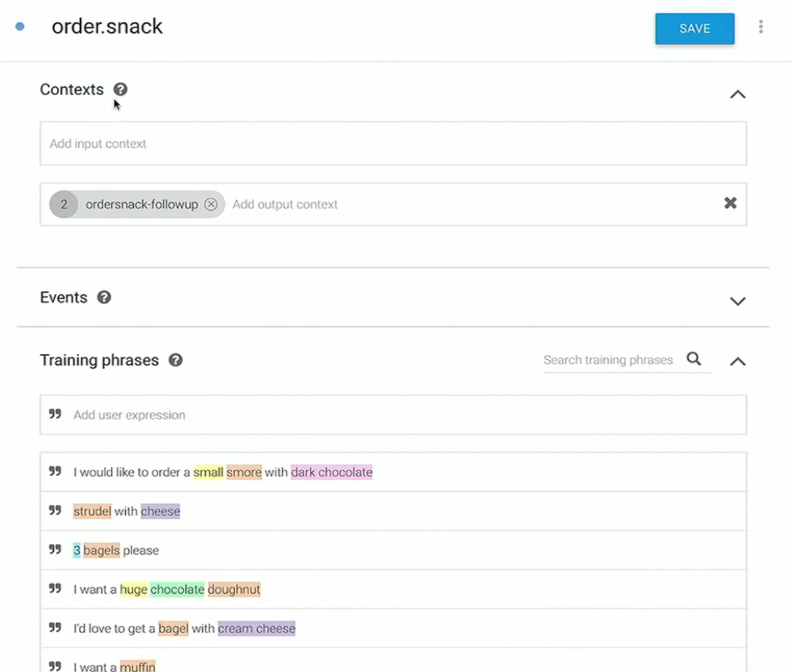Image resolution: width=792 pixels, height=672 pixels.
Task: Click the Contexts help question mark icon
Action: coord(120,89)
